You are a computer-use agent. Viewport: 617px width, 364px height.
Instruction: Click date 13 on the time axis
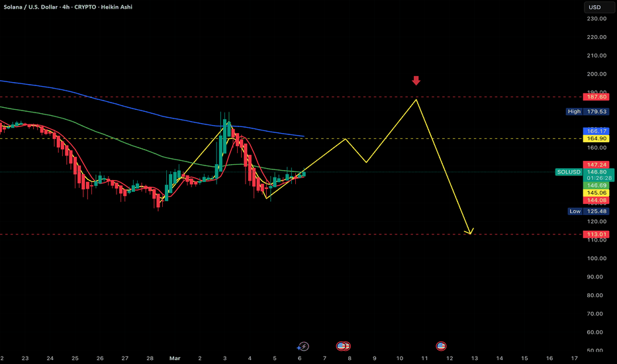(475, 358)
